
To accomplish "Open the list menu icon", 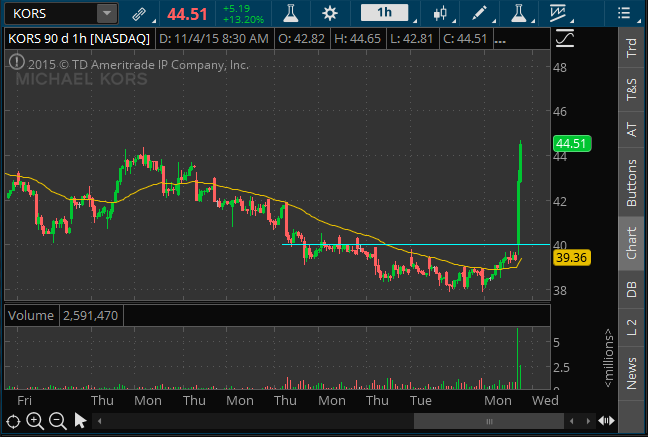I will pyautogui.click(x=624, y=13).
